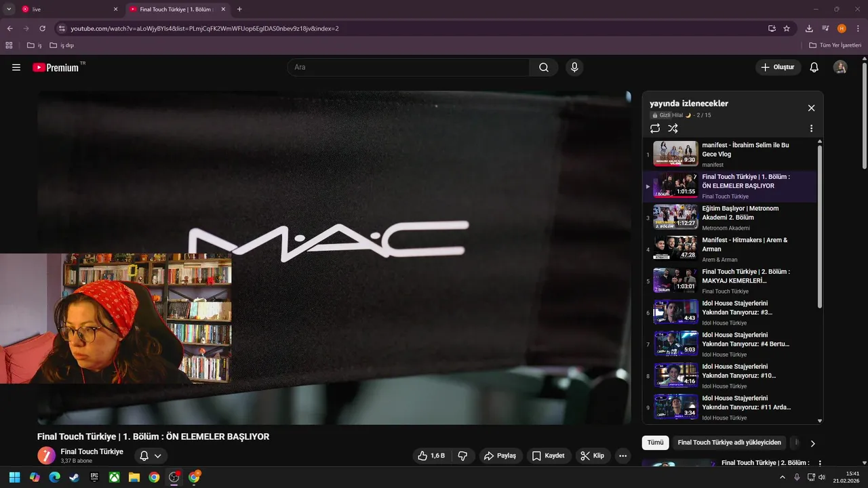Viewport: 868px width, 488px height.
Task: Select current Final Touch 1. Bölüm playlist item
Action: point(730,186)
